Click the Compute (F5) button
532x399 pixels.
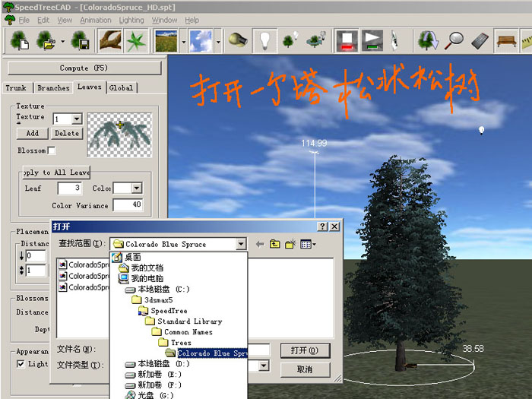[x=84, y=68]
